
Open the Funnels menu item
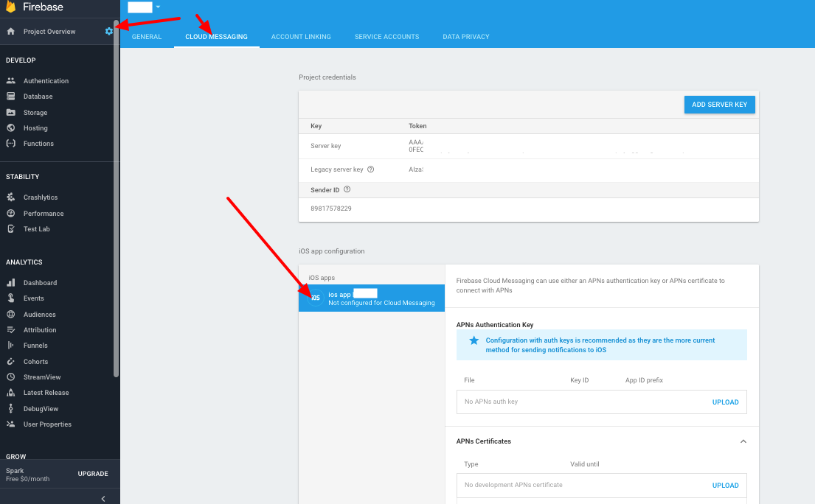(x=35, y=345)
